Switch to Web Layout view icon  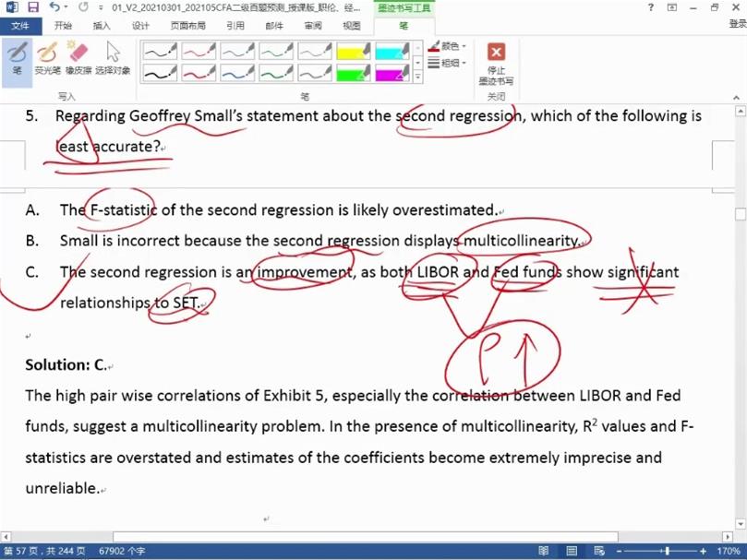[x=599, y=551]
